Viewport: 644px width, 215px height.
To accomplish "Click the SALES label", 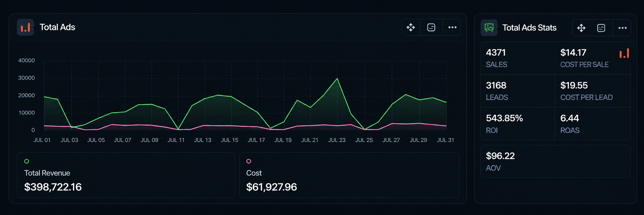I will coord(496,64).
